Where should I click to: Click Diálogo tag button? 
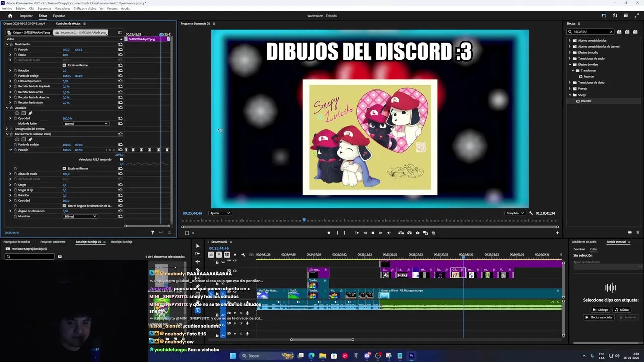[x=601, y=310]
